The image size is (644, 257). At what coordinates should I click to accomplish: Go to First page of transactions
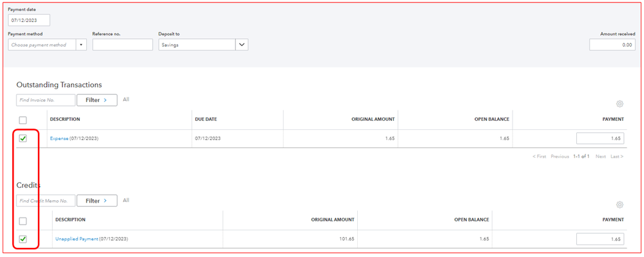(540, 157)
